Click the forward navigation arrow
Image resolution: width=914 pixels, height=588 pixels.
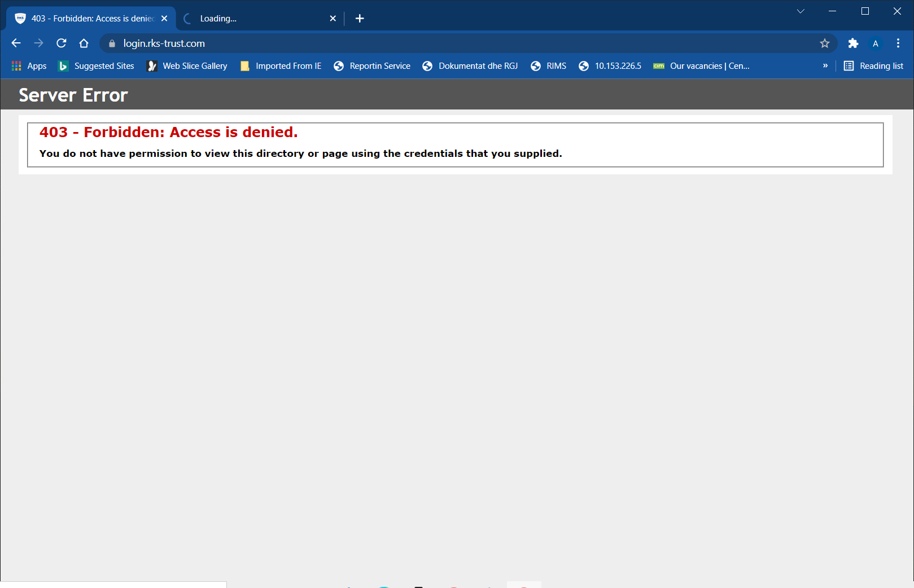click(38, 43)
